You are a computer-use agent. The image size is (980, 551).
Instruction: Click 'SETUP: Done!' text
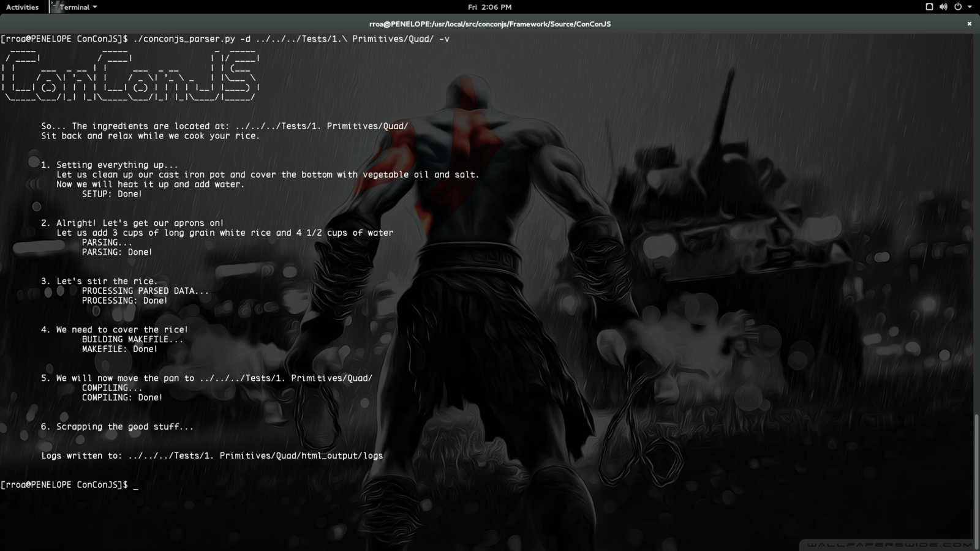[112, 194]
